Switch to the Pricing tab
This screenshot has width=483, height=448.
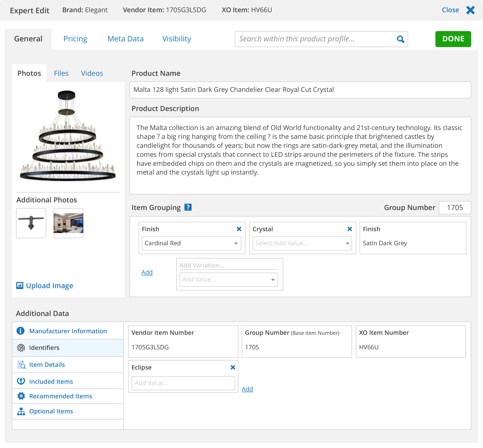(75, 39)
